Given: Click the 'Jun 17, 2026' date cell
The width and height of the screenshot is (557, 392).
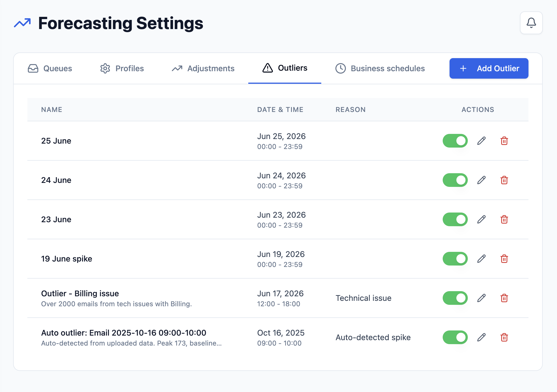Looking at the screenshot, I should (x=280, y=293).
